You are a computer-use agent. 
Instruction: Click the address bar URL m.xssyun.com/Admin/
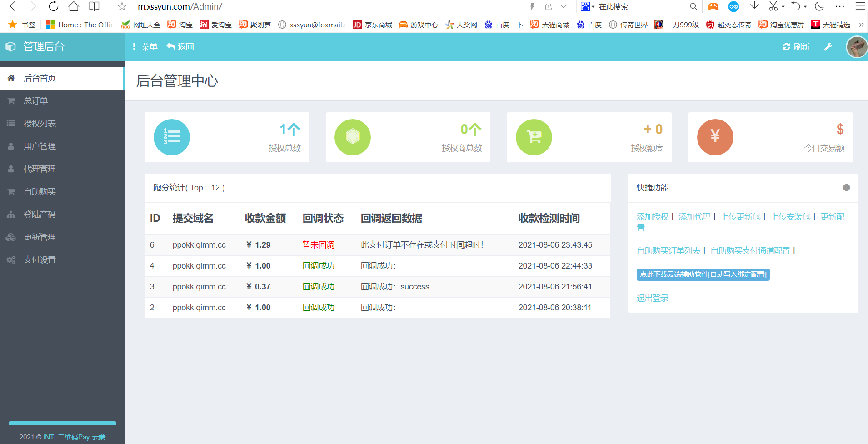[x=180, y=6]
